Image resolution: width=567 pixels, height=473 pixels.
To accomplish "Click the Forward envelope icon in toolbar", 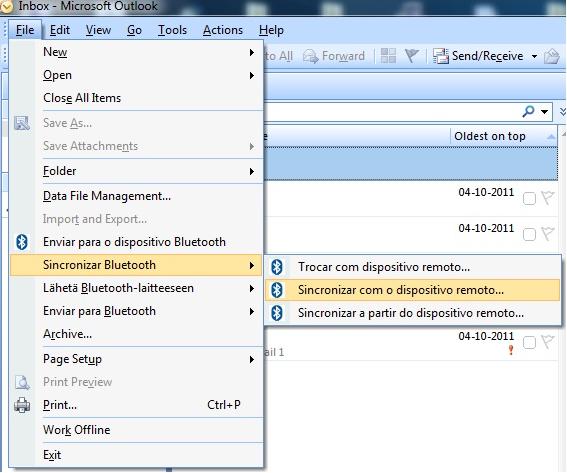I will [x=311, y=56].
